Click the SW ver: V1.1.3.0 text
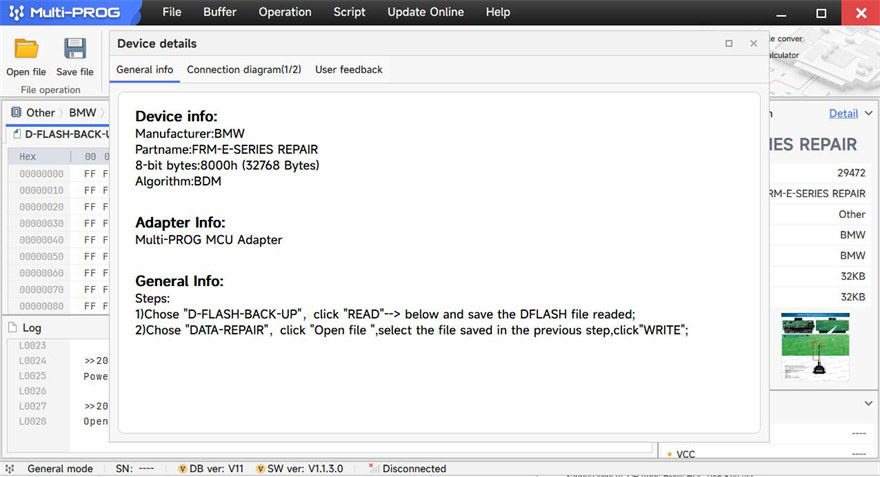 pos(305,469)
